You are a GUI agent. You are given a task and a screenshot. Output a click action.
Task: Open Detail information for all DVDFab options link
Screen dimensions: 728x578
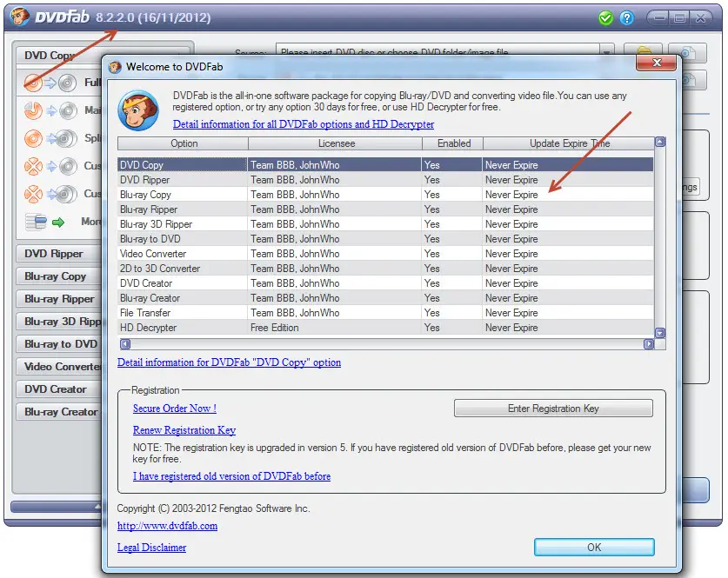[304, 124]
